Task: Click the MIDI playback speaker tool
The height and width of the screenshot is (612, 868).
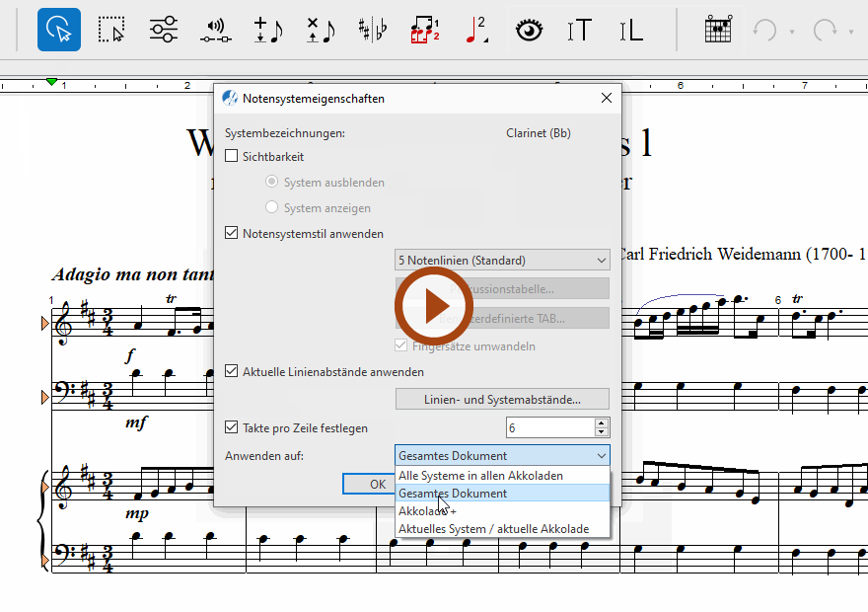Action: click(x=216, y=30)
